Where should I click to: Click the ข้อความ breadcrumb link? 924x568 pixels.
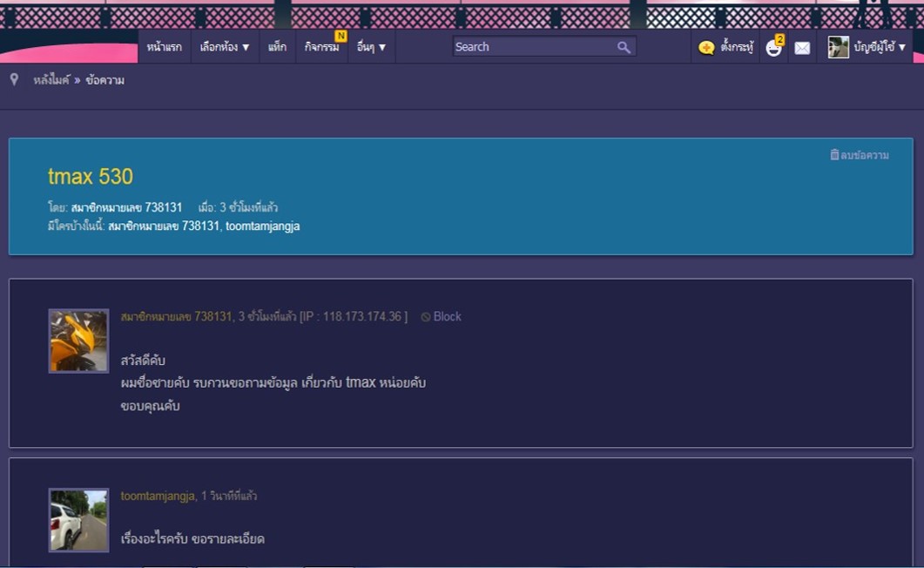coord(105,80)
